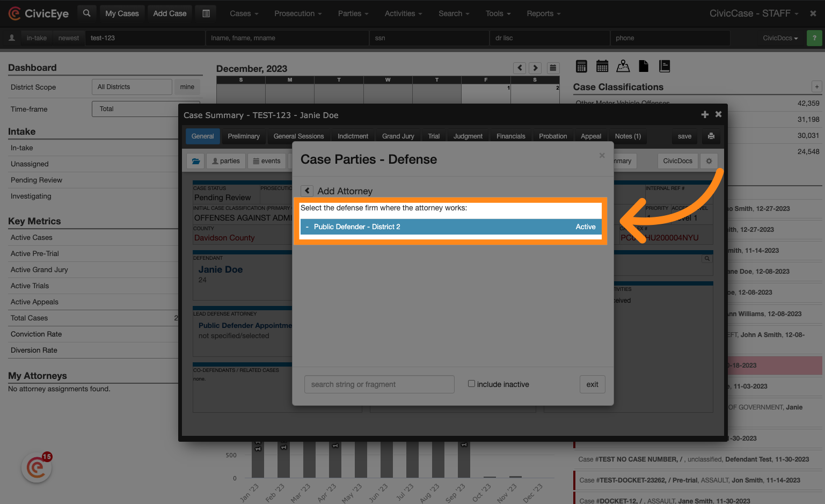Go to previous calendar month
The width and height of the screenshot is (825, 504).
[520, 68]
